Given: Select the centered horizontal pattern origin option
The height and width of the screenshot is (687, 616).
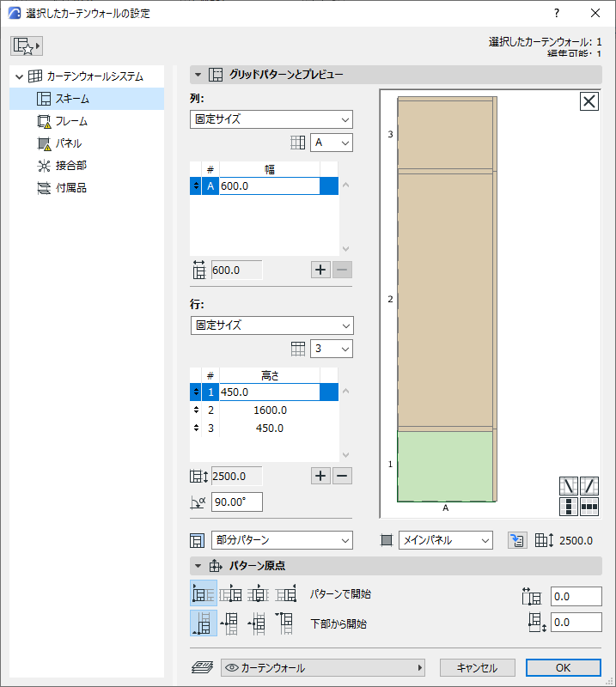Looking at the screenshot, I should (x=259, y=593).
